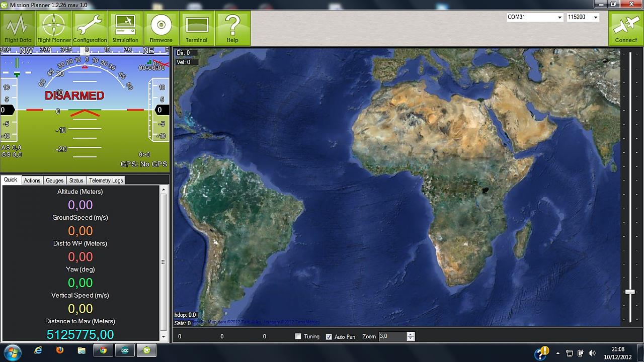
Task: Disable the Auto Pan checkbox
Action: 329,336
